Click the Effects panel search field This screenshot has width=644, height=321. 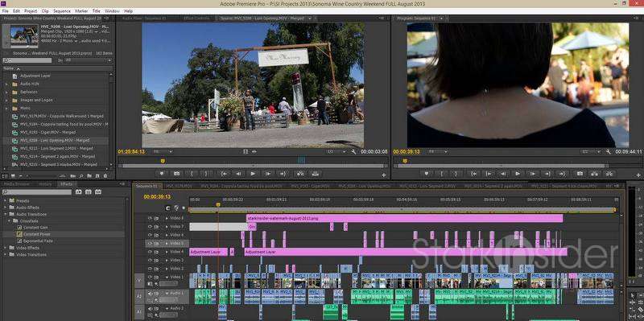(36, 192)
